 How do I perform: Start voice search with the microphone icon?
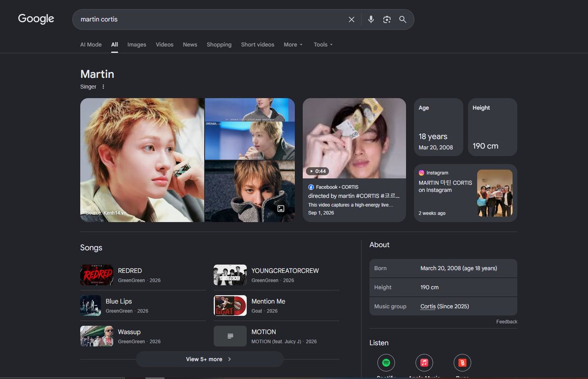[371, 20]
